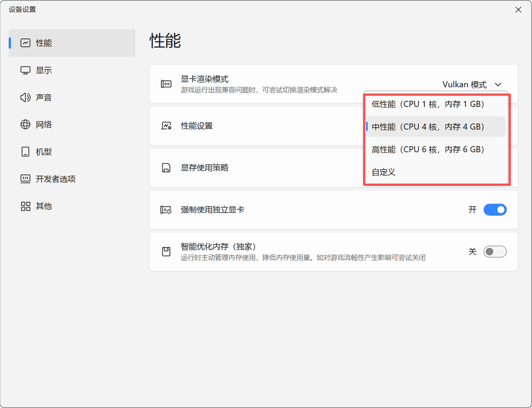Click the 声音 speaker icon in sidebar

click(25, 97)
